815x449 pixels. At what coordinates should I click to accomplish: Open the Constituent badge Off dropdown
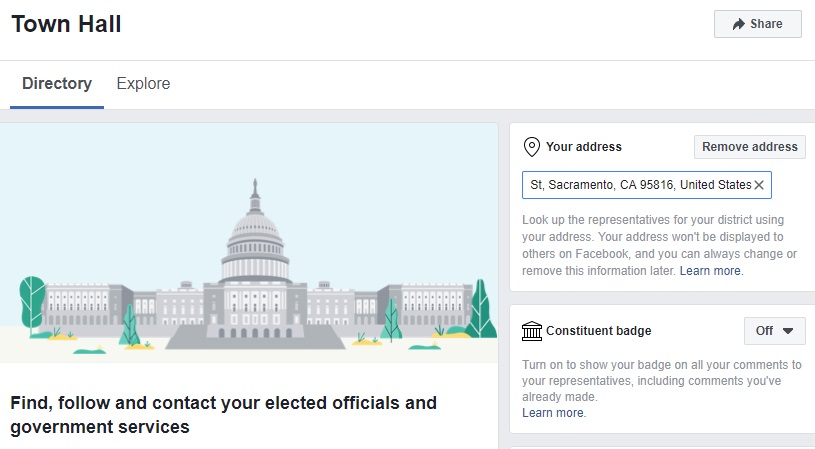(774, 331)
